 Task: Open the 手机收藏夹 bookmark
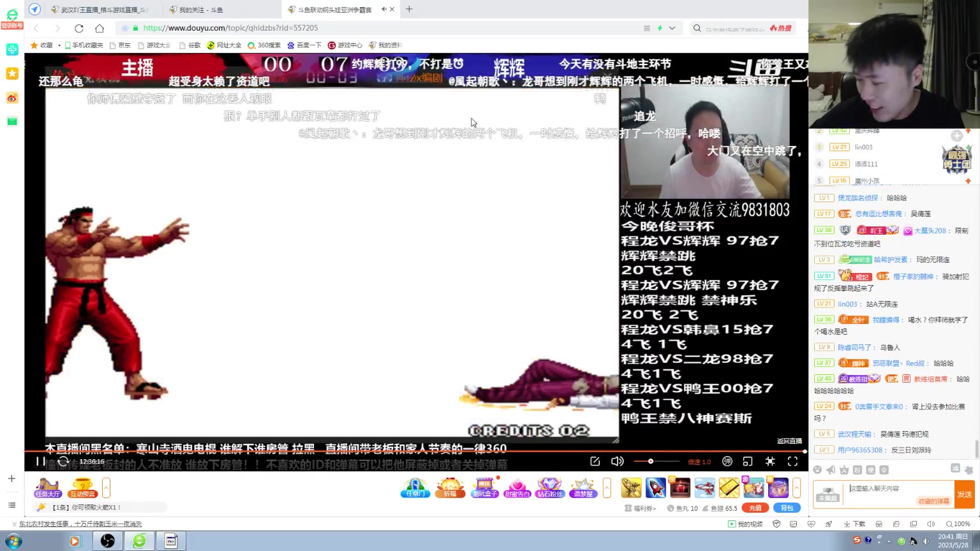pos(84,45)
